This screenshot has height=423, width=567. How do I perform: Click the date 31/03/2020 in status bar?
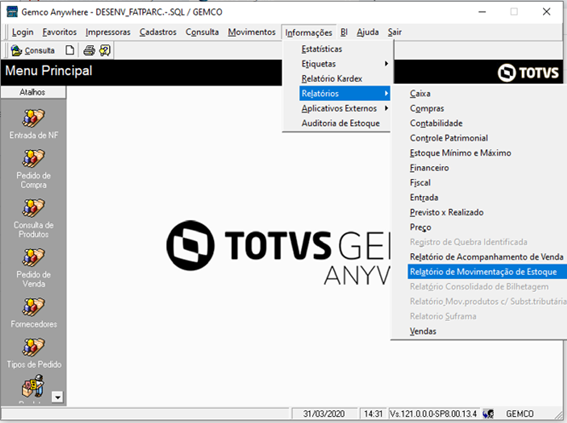pos(324,414)
